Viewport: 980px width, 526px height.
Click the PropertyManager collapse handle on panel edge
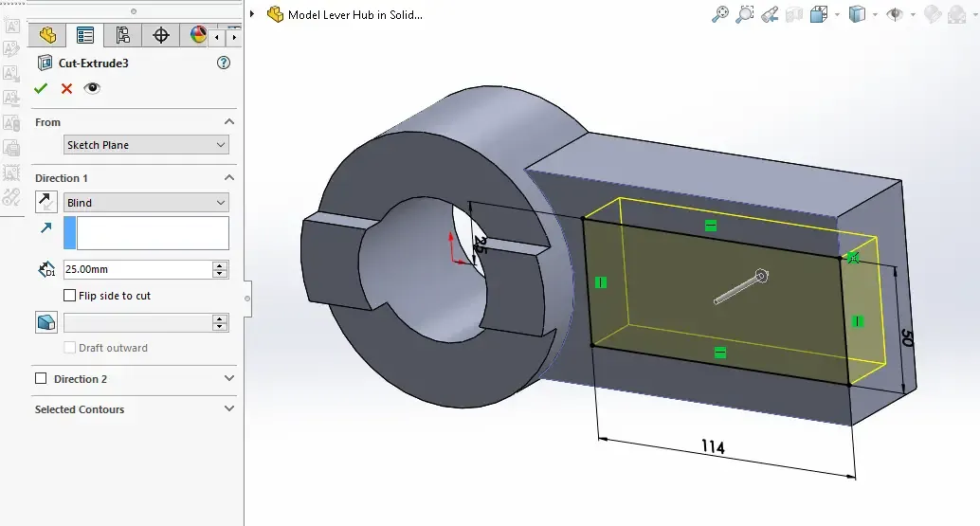247,299
